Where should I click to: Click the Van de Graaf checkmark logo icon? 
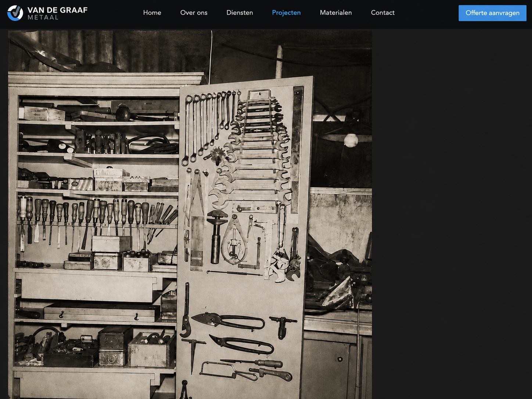click(x=15, y=13)
